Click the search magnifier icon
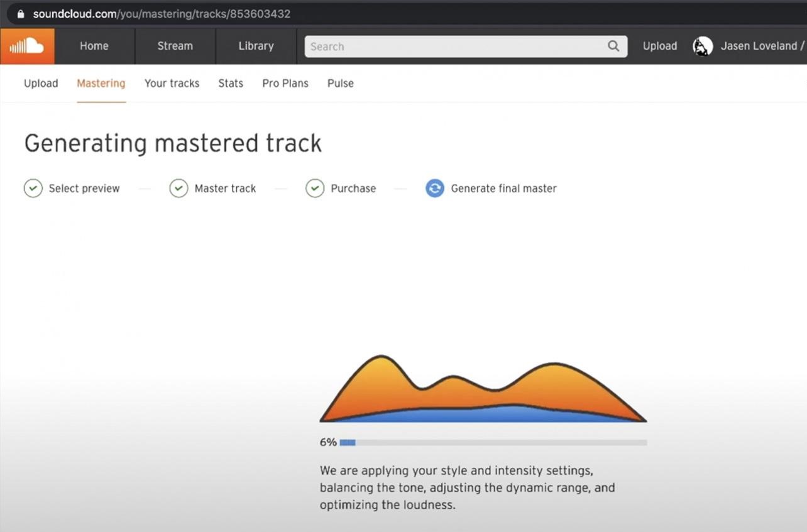The height and width of the screenshot is (532, 807). pyautogui.click(x=613, y=46)
